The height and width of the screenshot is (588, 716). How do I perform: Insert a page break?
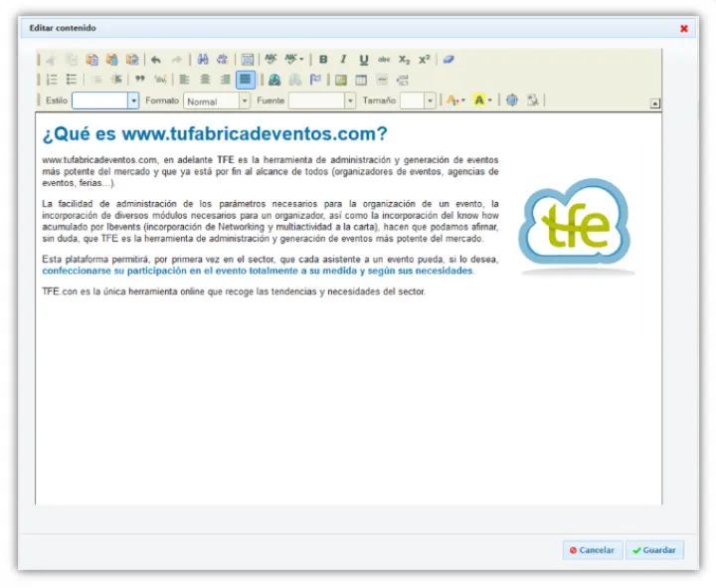pyautogui.click(x=403, y=80)
